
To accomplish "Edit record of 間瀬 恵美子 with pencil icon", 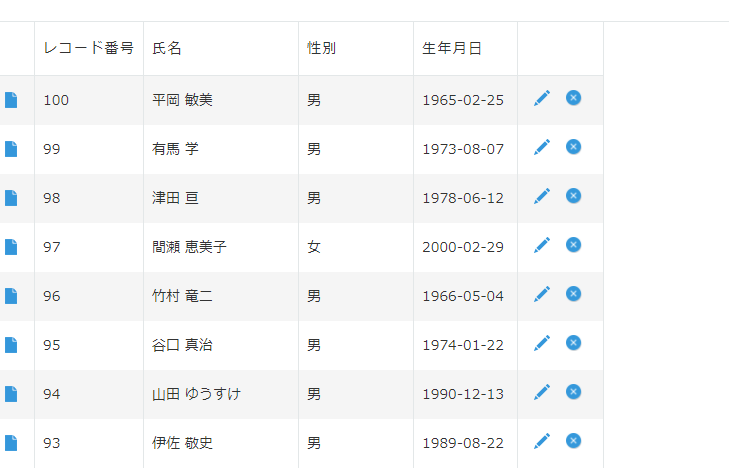I will pyautogui.click(x=542, y=245).
